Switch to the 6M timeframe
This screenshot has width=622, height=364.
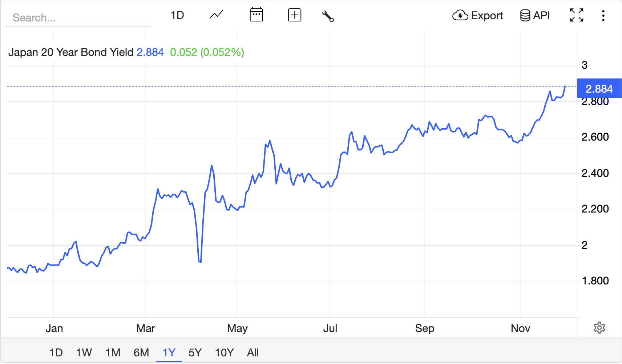tap(141, 352)
